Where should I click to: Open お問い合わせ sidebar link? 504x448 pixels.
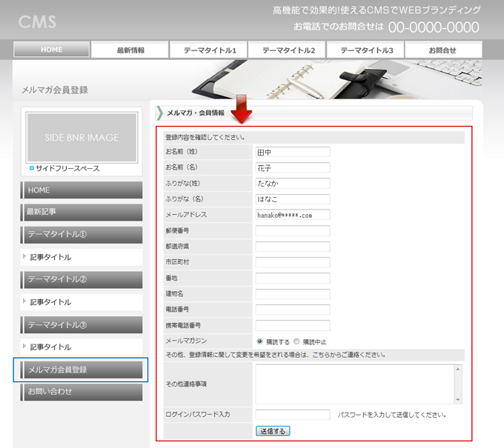point(82,392)
